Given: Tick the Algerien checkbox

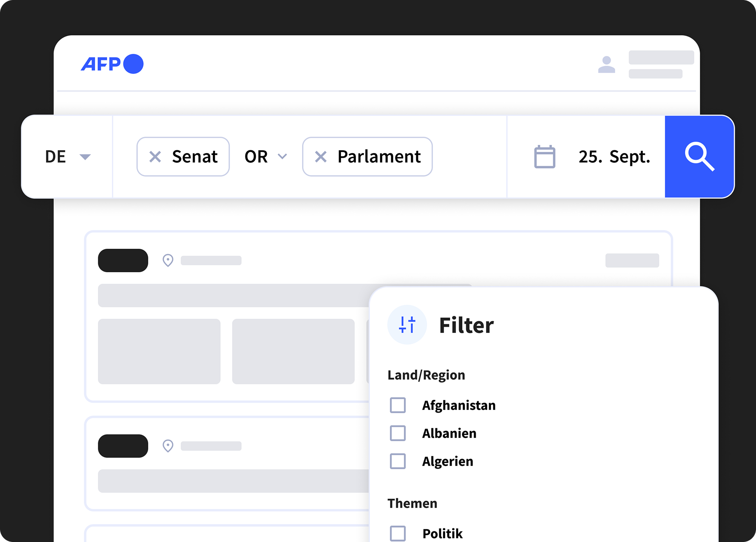Looking at the screenshot, I should click(x=398, y=461).
